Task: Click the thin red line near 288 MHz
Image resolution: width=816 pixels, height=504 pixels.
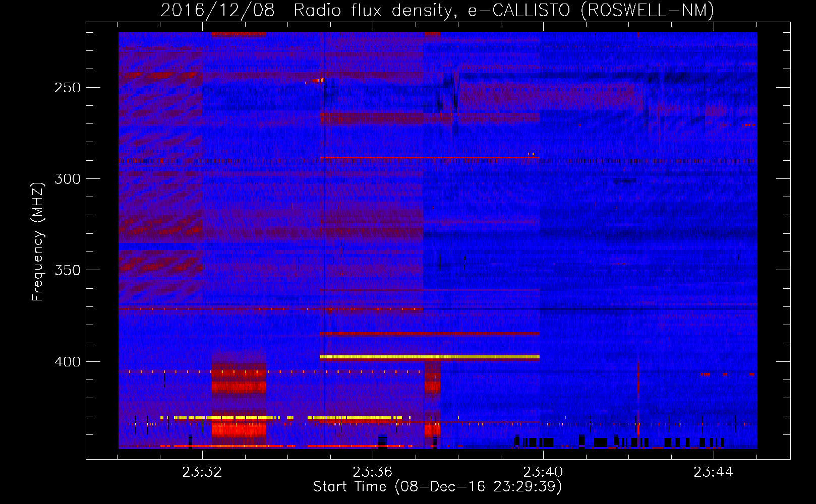Action: [430, 158]
